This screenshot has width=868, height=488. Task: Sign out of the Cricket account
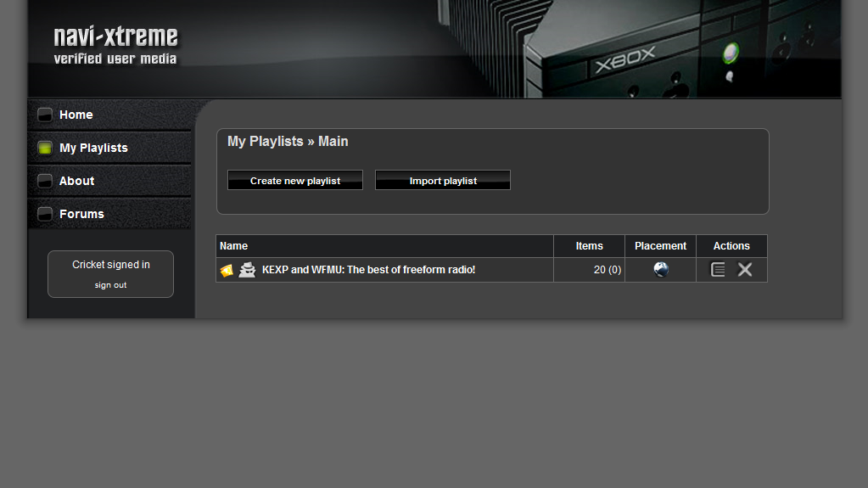tap(110, 284)
